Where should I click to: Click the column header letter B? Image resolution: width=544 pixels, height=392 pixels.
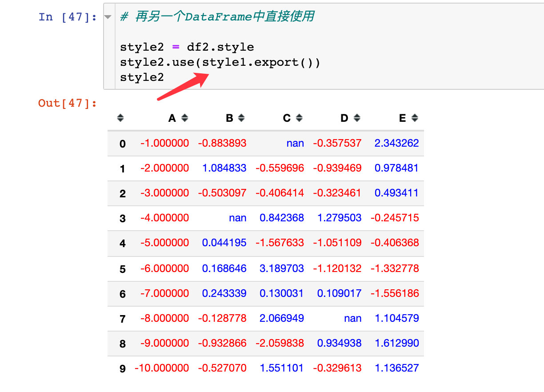[229, 118]
